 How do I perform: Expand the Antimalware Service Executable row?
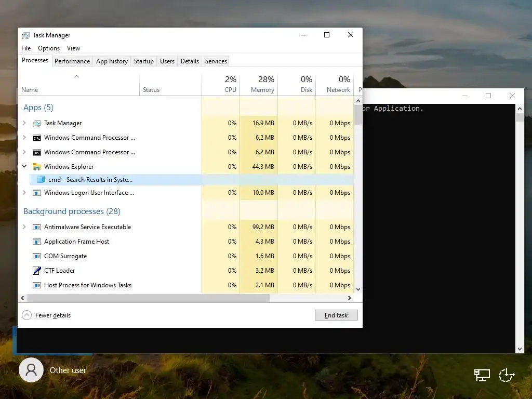(x=24, y=227)
